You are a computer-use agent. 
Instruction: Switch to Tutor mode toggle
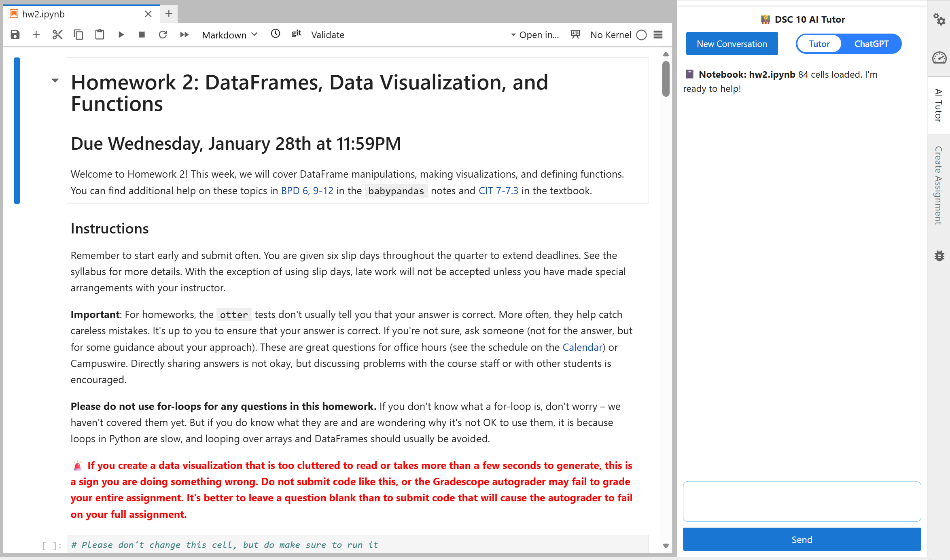[x=819, y=44]
